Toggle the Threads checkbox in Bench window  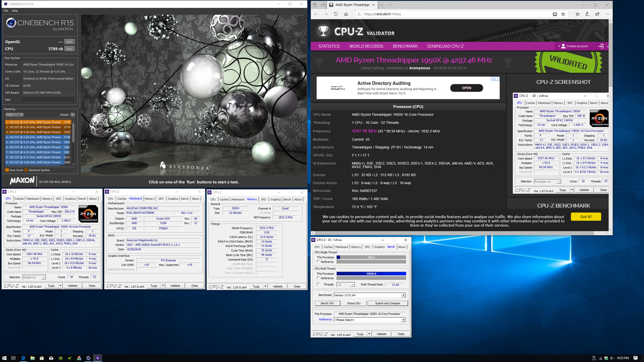coord(318,285)
